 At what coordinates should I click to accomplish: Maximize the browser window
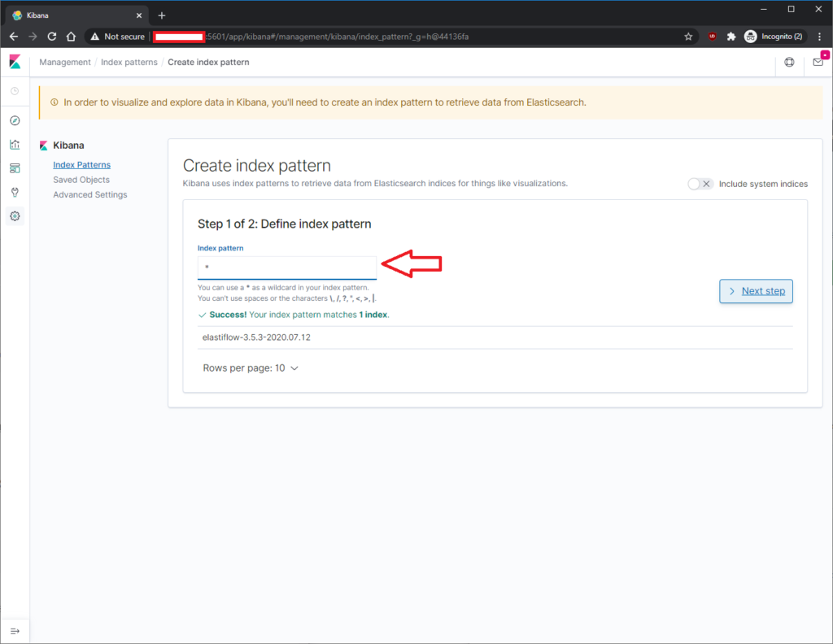point(791,9)
